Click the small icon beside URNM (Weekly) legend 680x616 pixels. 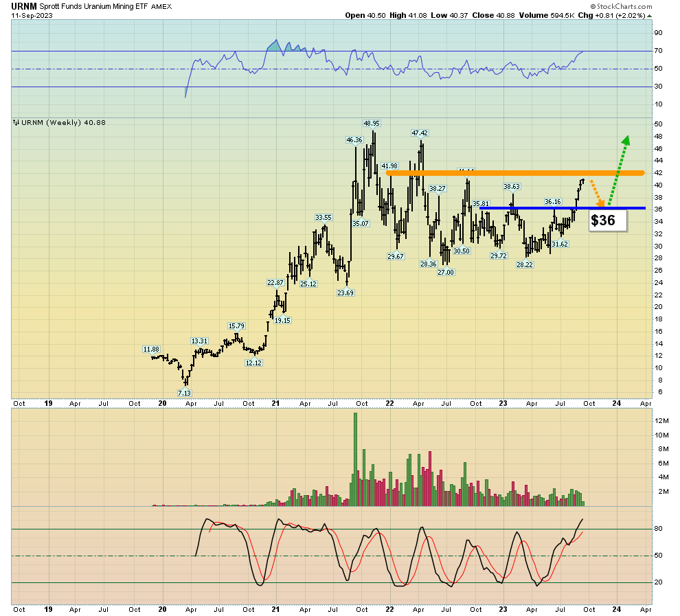[x=15, y=123]
